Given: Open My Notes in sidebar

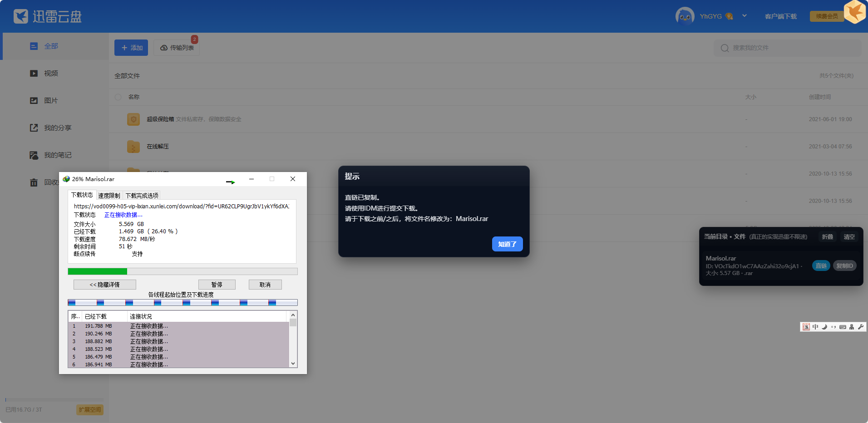Looking at the screenshot, I should click(57, 155).
